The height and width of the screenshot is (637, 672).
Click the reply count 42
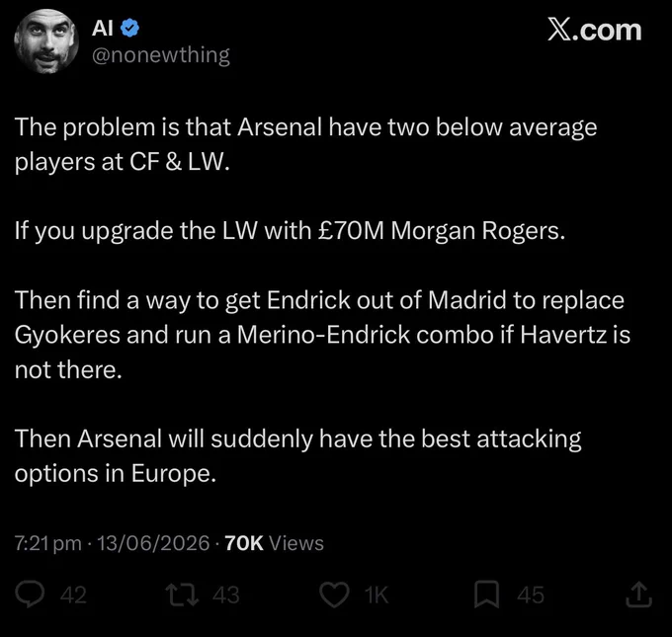73,595
